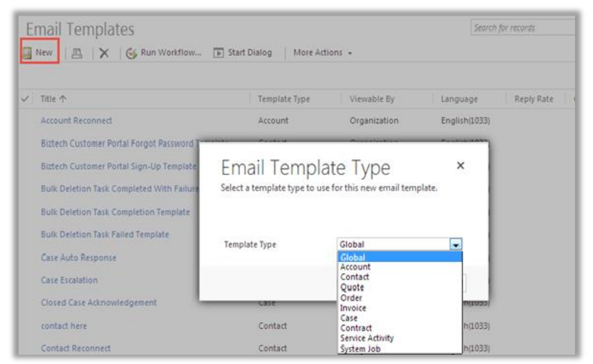Select System Job in template type list
The image size is (593, 364).
(x=400, y=349)
